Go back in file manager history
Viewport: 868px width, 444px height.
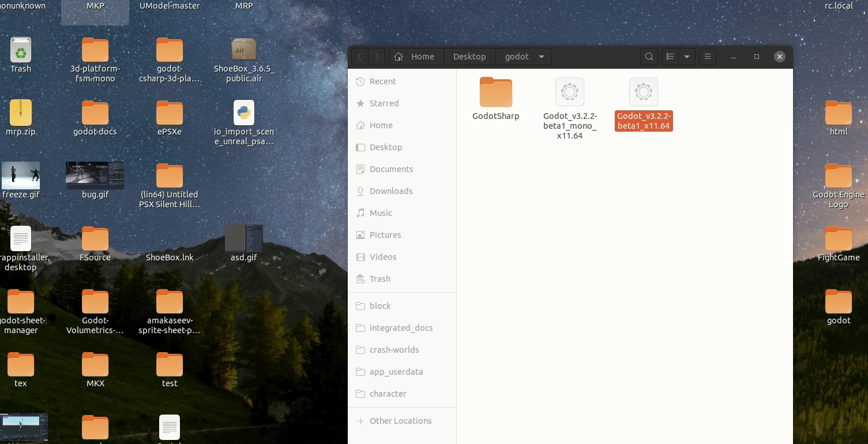coord(360,57)
